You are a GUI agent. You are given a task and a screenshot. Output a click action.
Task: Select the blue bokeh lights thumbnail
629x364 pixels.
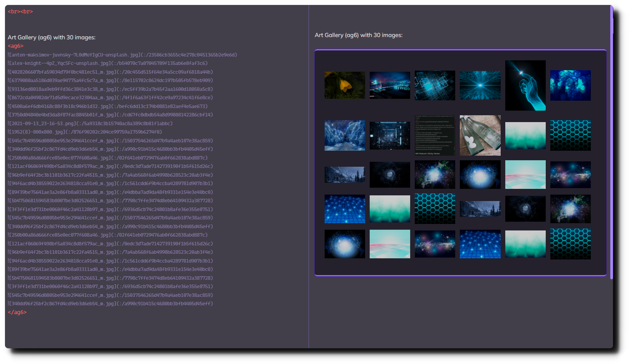pyautogui.click(x=570, y=85)
